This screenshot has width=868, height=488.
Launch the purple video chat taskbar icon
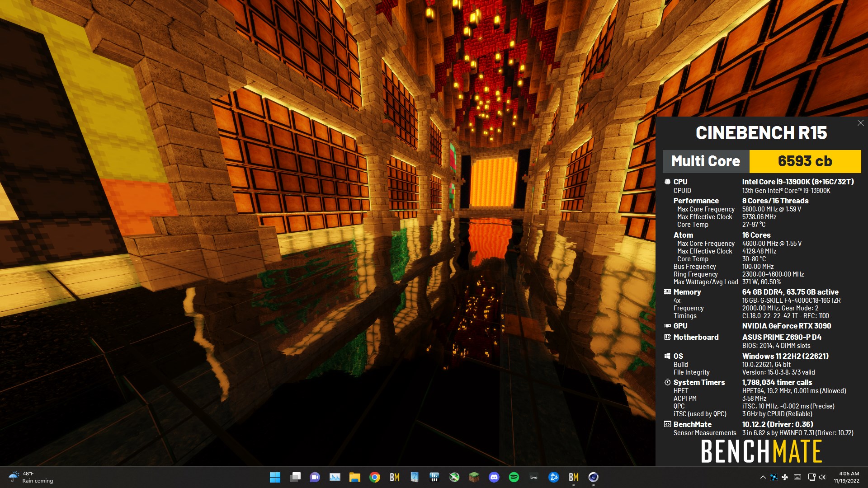click(315, 477)
